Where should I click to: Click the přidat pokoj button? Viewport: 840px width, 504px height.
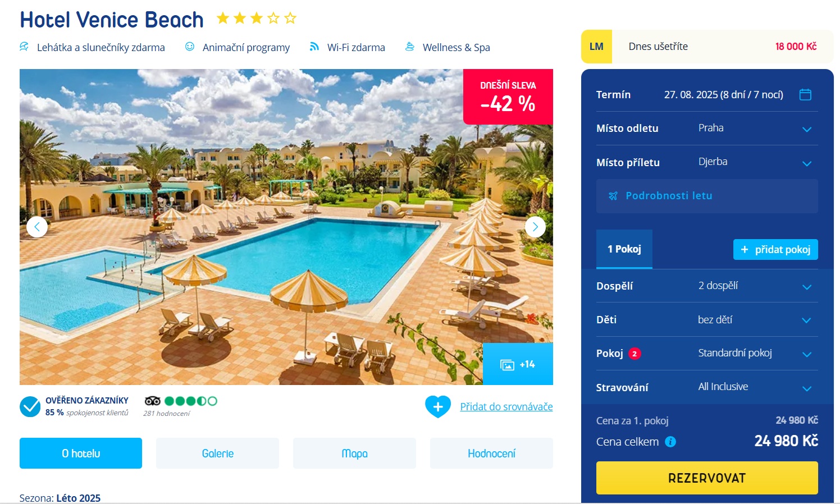coord(775,249)
